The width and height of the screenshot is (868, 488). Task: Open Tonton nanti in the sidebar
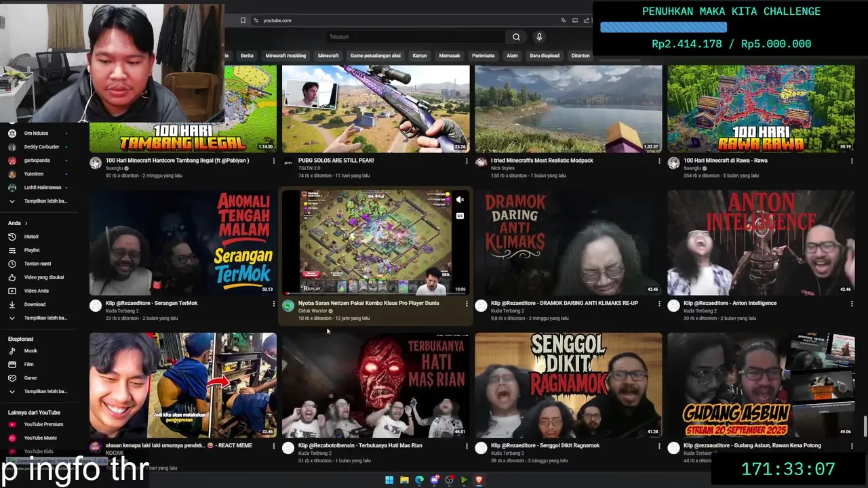click(37, 264)
